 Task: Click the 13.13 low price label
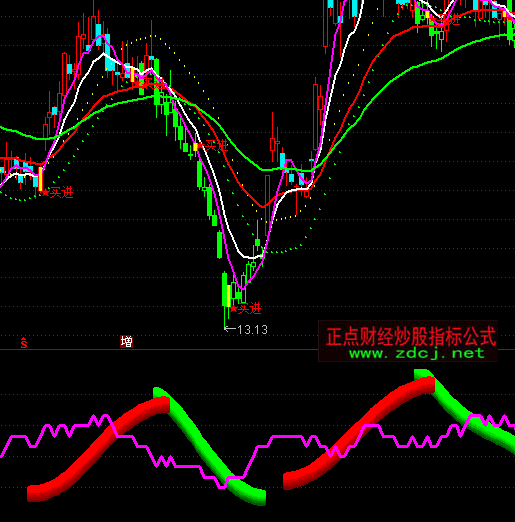[253, 330]
